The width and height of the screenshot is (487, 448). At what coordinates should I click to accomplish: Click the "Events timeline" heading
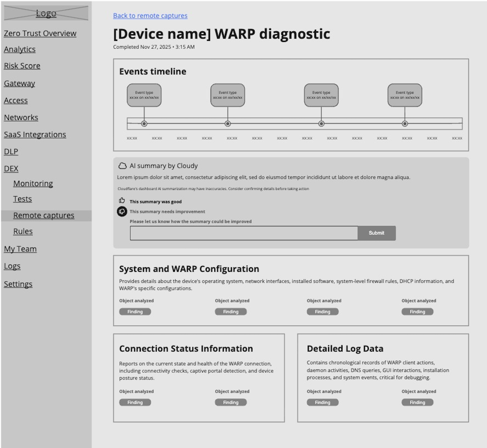coord(153,71)
